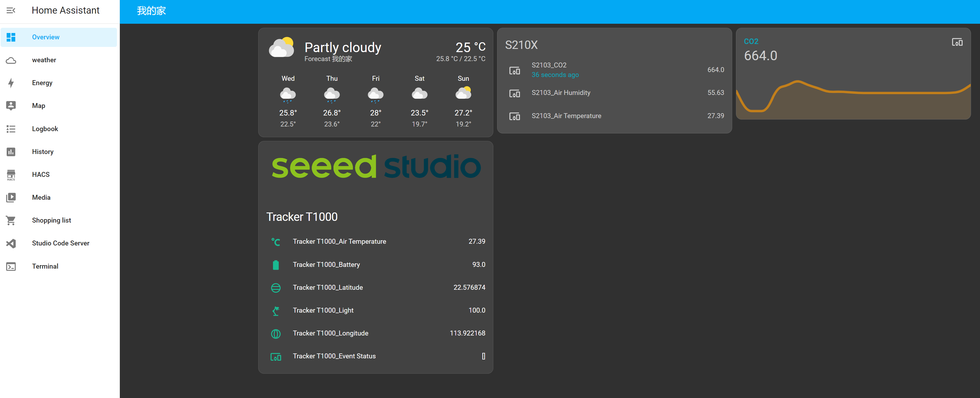The height and width of the screenshot is (398, 980).
Task: Click the Energy lightning bolt icon
Action: click(x=11, y=83)
